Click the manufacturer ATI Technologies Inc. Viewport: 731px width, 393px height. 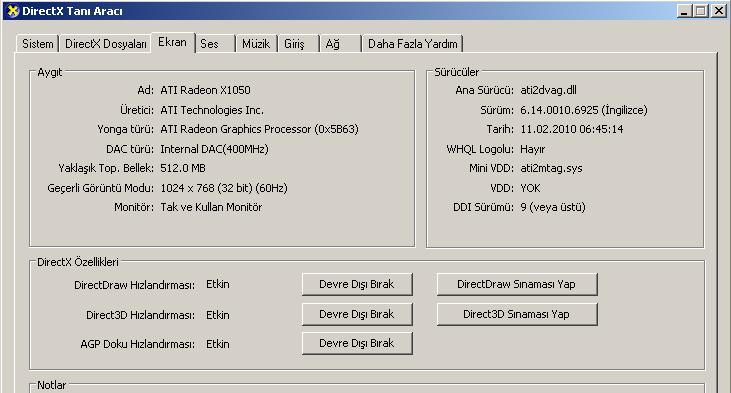212,110
